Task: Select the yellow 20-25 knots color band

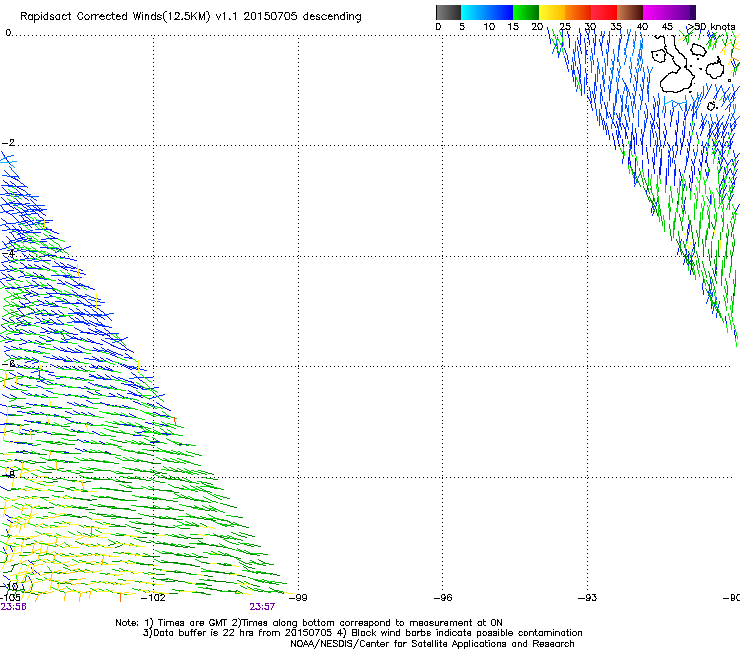Action: pos(552,12)
